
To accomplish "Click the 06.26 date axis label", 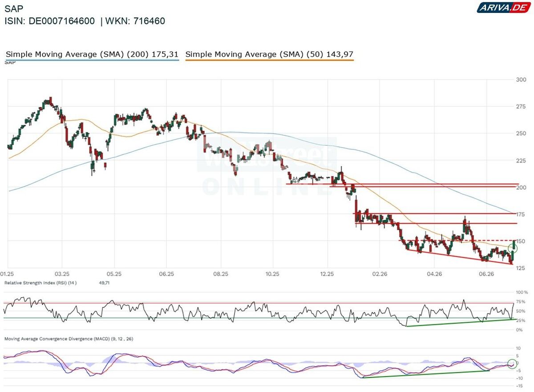I will (x=486, y=274).
